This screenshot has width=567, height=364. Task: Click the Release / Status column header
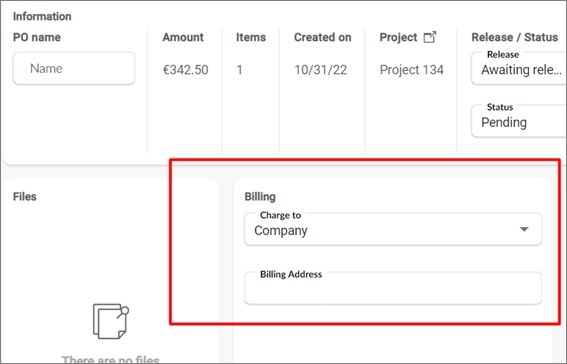(x=515, y=37)
